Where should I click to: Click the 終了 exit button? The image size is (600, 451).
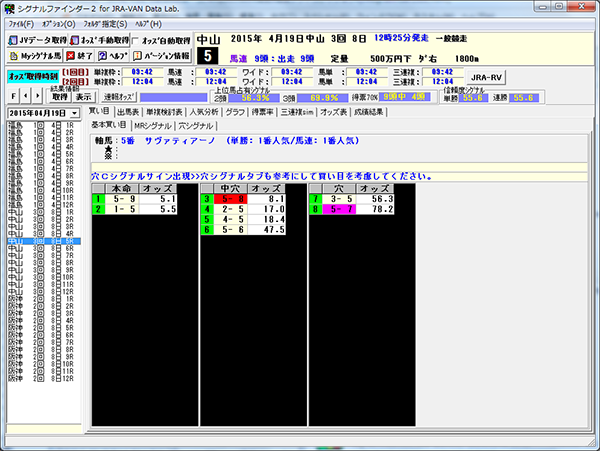click(x=80, y=56)
